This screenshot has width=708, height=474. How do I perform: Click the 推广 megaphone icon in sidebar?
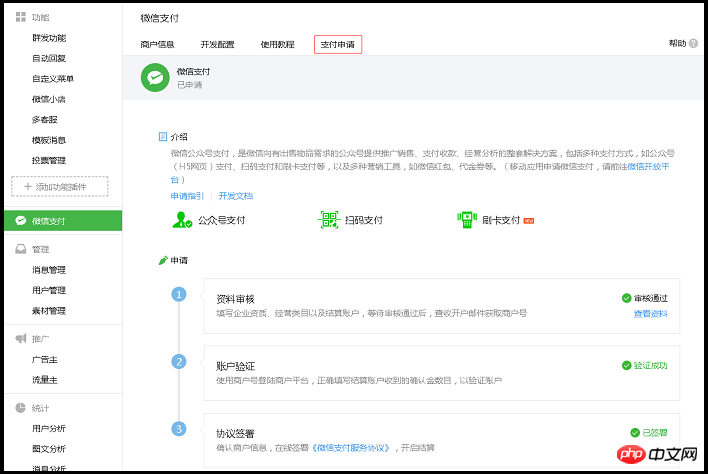tap(21, 339)
